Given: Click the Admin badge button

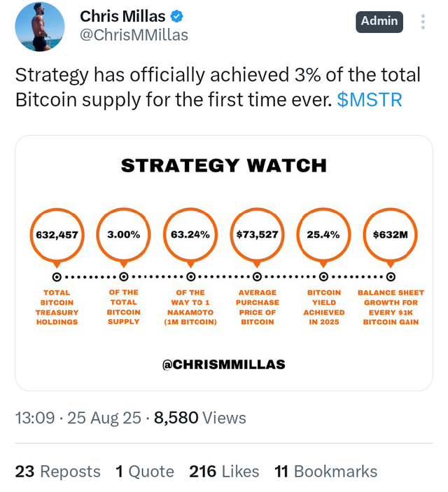Looking at the screenshot, I should 379,22.
